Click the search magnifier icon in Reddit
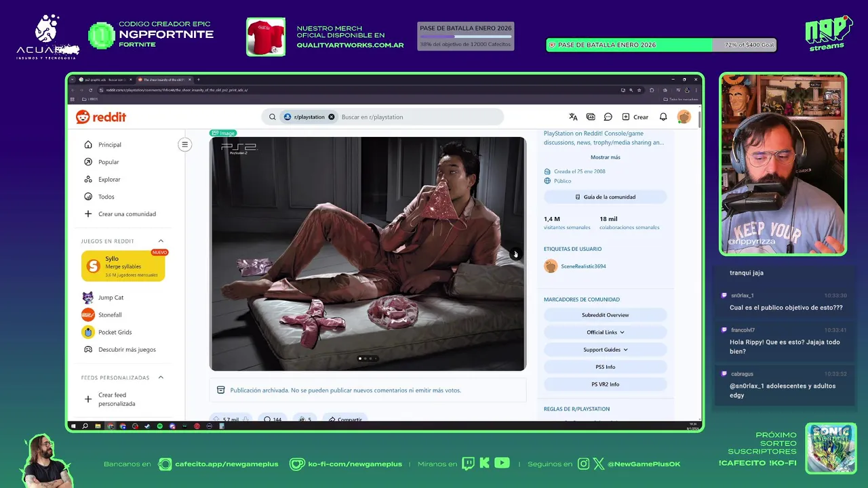The height and width of the screenshot is (488, 868). point(273,117)
